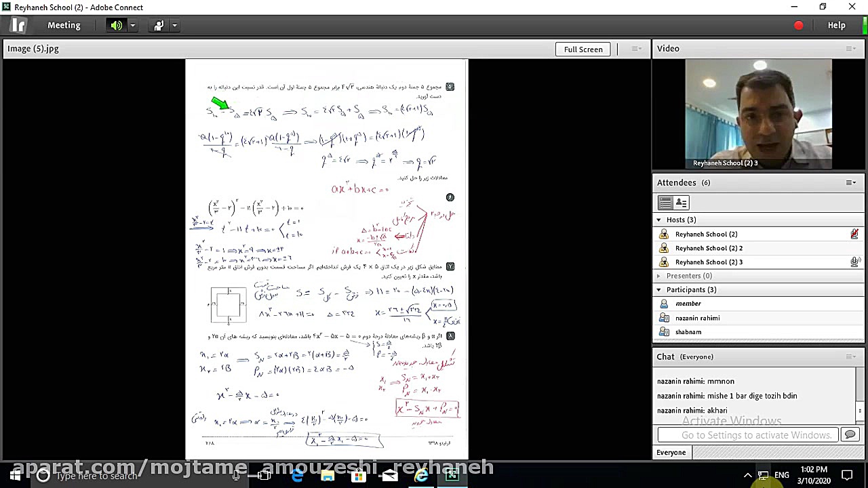Image resolution: width=868 pixels, height=488 pixels.
Task: Collapse the Hosts group
Action: coord(658,220)
